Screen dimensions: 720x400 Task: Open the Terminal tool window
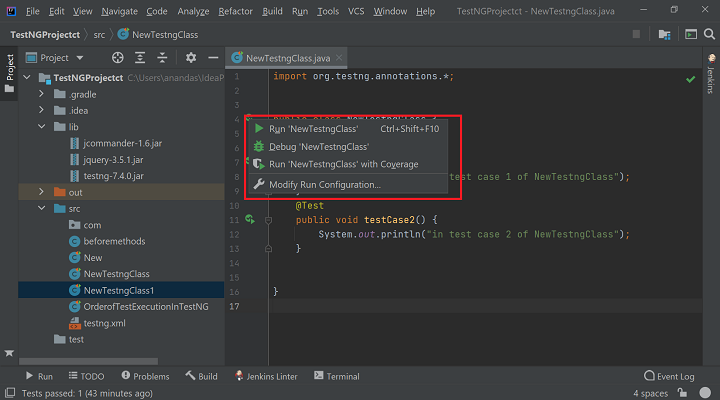(337, 376)
